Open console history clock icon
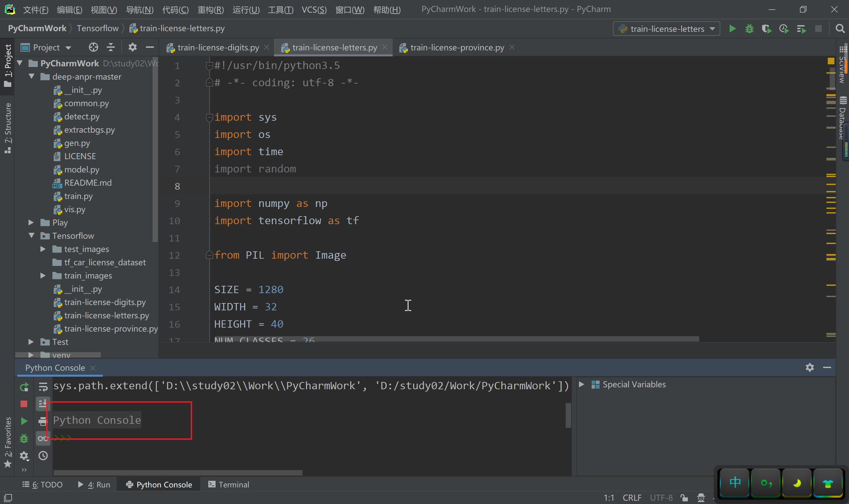The image size is (849, 504). tap(43, 456)
